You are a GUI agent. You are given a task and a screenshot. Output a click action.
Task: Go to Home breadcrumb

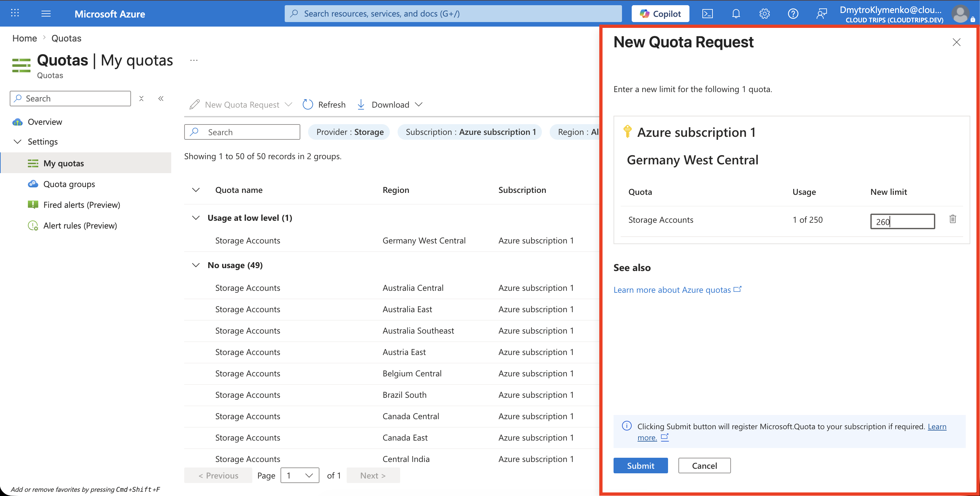25,38
